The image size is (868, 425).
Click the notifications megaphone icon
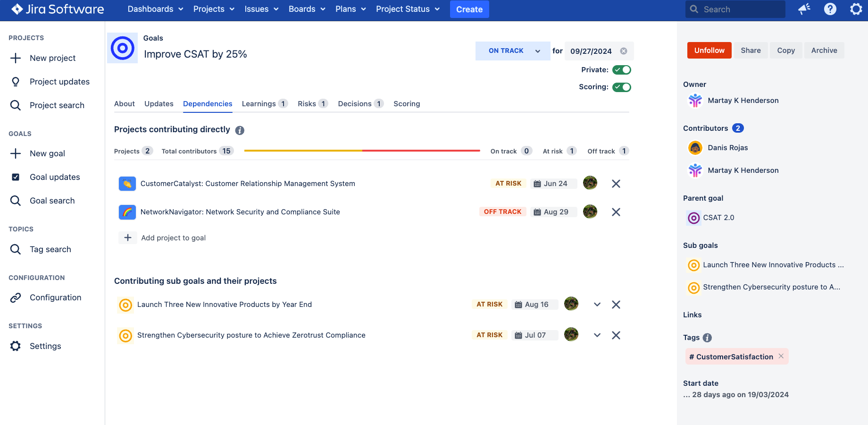[804, 9]
